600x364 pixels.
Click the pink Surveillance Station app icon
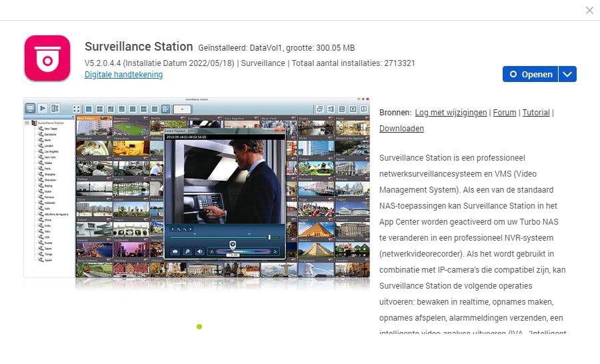(x=47, y=58)
